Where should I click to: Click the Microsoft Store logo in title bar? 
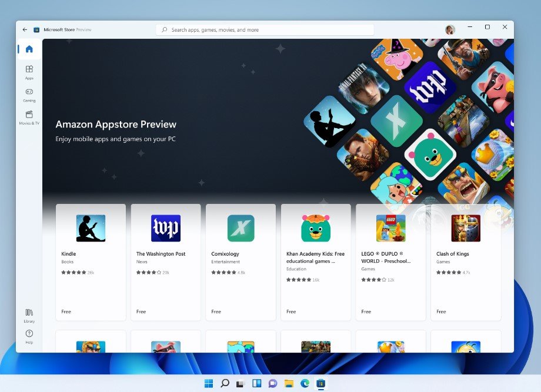coord(36,29)
